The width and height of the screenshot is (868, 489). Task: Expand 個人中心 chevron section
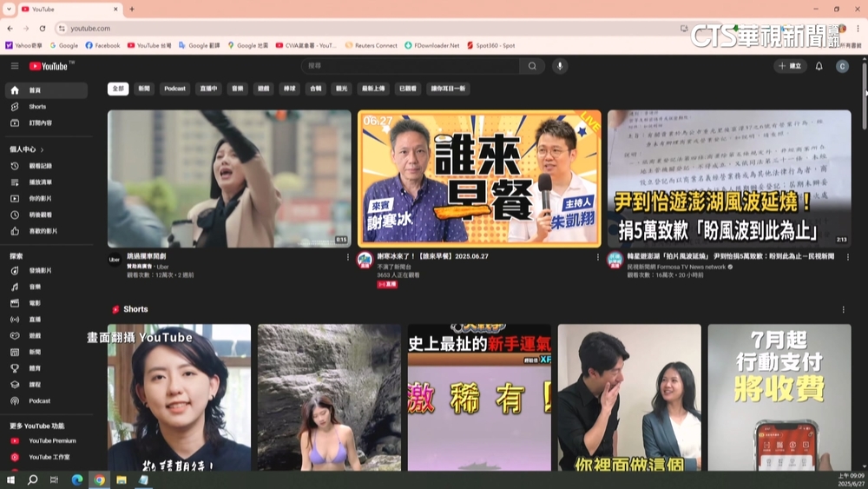pyautogui.click(x=42, y=149)
